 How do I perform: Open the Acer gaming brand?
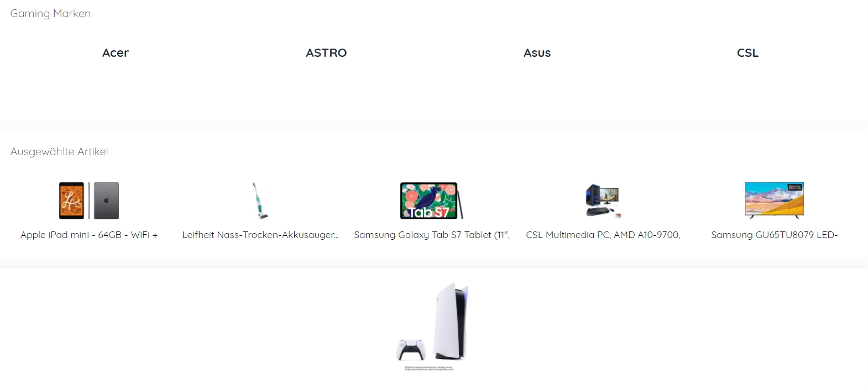pyautogui.click(x=115, y=53)
